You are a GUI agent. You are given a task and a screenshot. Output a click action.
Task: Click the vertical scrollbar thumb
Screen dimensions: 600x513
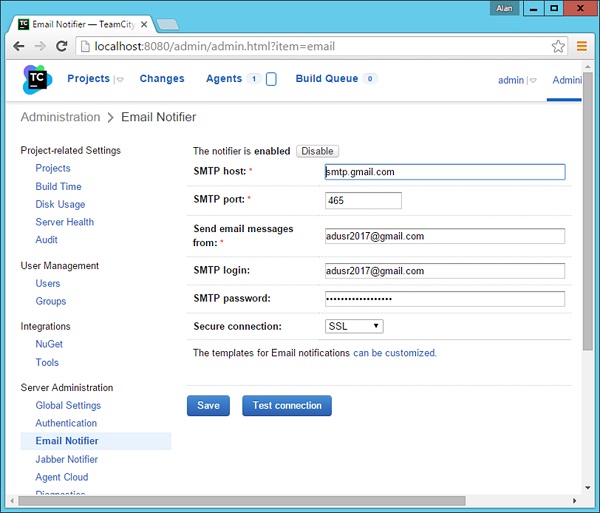tap(587, 211)
